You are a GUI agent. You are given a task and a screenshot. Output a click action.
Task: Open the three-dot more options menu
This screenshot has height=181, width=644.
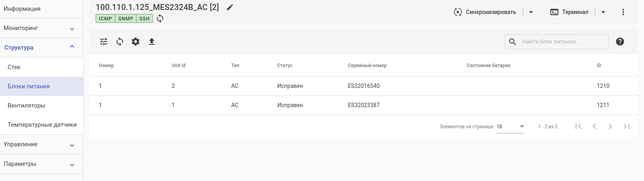(623, 12)
